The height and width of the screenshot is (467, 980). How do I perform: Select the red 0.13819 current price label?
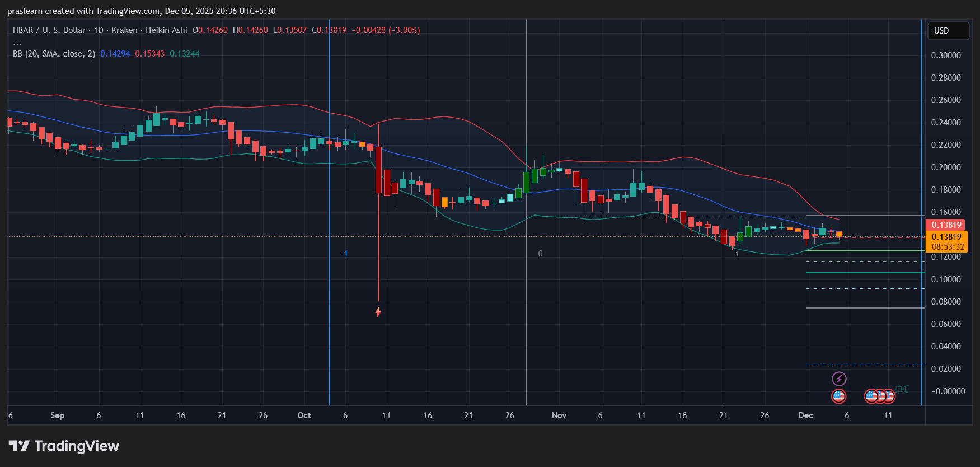click(946, 225)
